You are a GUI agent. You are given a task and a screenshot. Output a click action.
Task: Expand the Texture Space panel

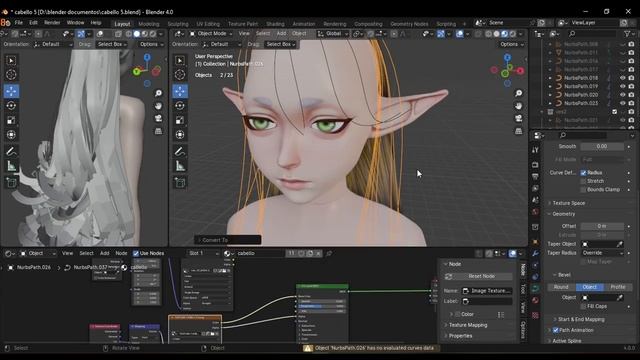pos(568,203)
